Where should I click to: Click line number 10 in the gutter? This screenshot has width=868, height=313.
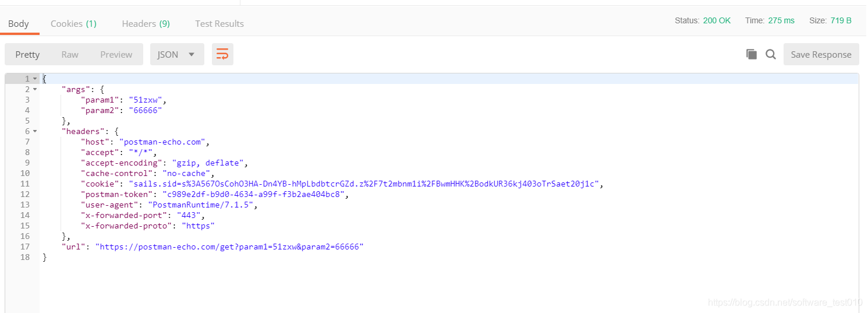coord(24,173)
